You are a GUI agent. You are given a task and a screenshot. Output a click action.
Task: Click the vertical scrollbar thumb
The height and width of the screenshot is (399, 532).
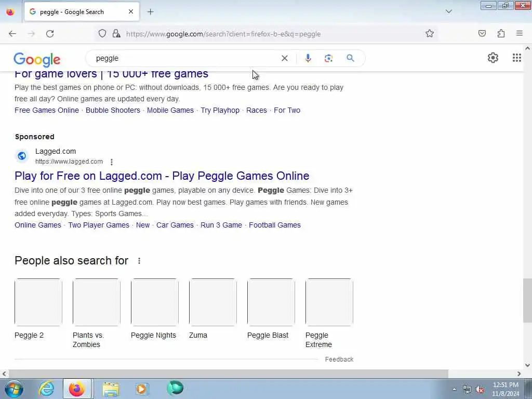[527, 301]
